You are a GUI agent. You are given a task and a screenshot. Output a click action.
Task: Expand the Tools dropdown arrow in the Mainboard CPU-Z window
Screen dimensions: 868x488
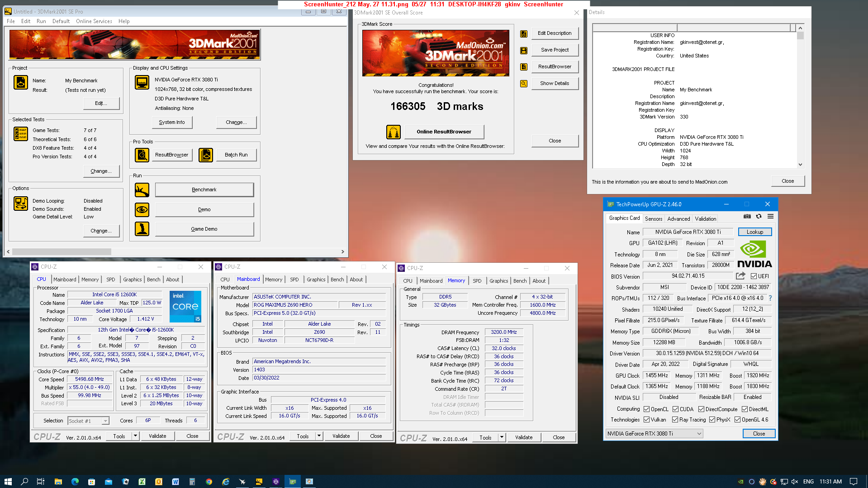(x=319, y=436)
